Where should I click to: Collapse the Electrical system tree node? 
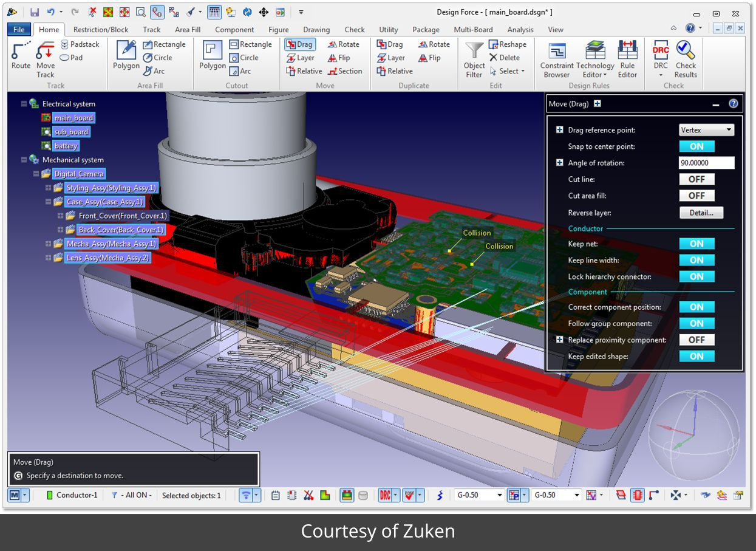pyautogui.click(x=24, y=104)
